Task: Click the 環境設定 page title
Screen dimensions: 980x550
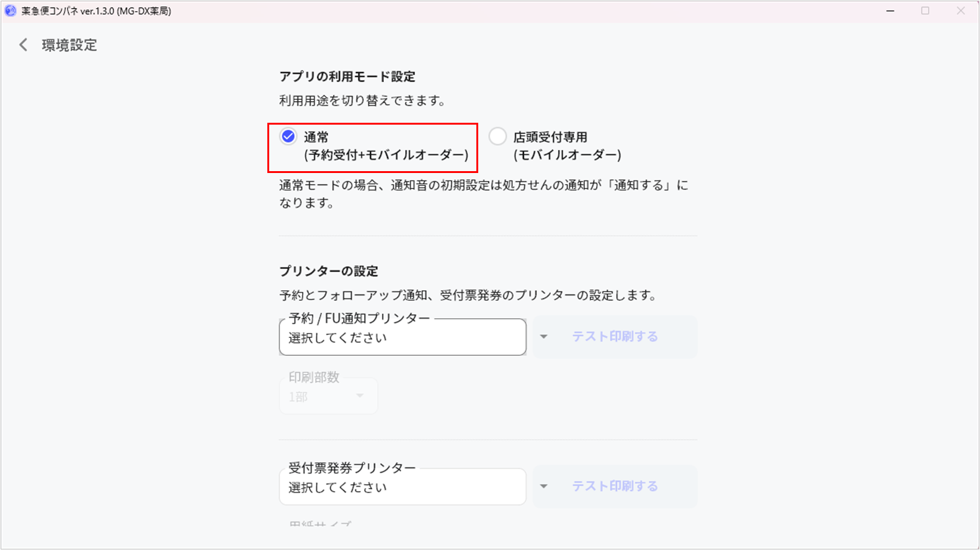Action: [x=69, y=45]
